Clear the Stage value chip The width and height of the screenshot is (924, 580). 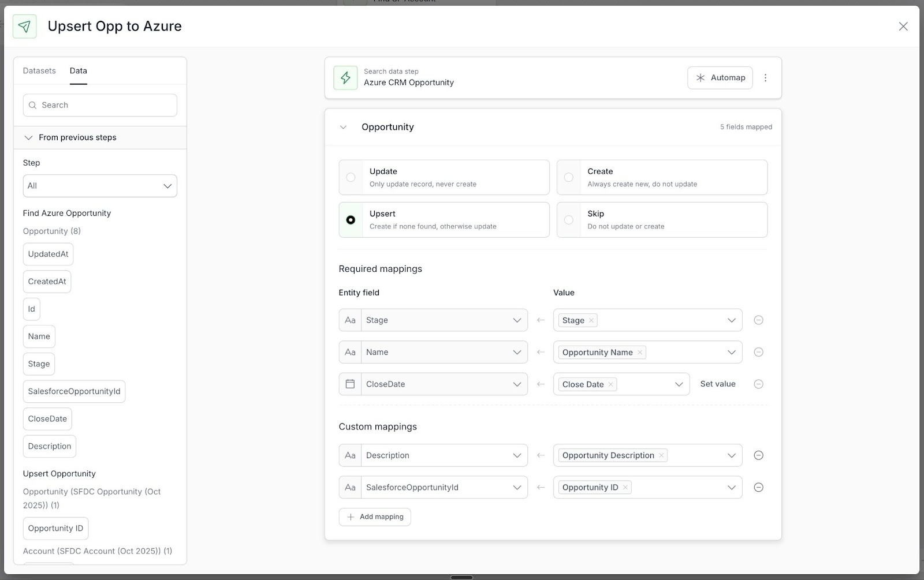[x=591, y=320]
